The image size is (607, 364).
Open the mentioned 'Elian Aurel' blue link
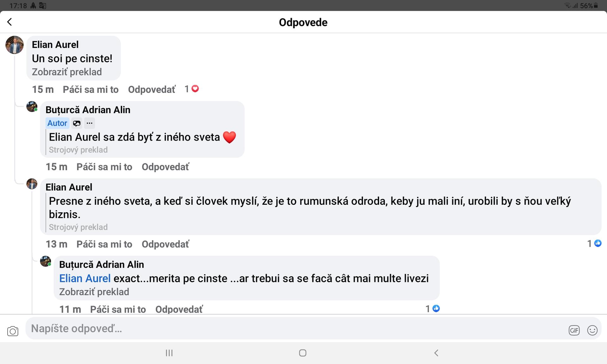click(85, 278)
